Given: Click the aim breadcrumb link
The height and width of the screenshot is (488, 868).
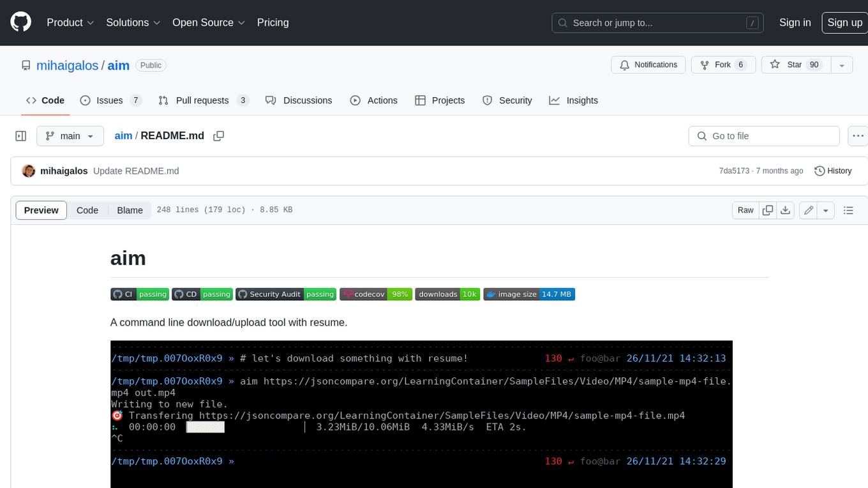Looking at the screenshot, I should click(x=123, y=136).
